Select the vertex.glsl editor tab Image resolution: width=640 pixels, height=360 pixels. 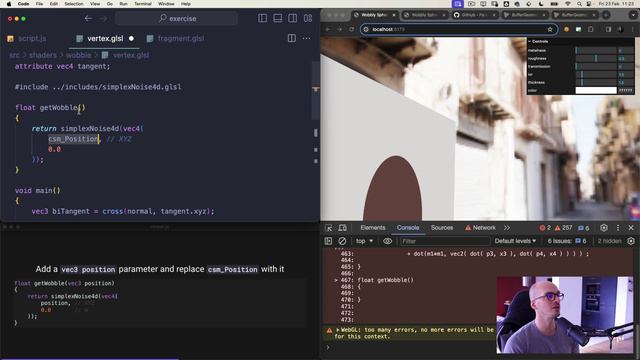click(104, 38)
